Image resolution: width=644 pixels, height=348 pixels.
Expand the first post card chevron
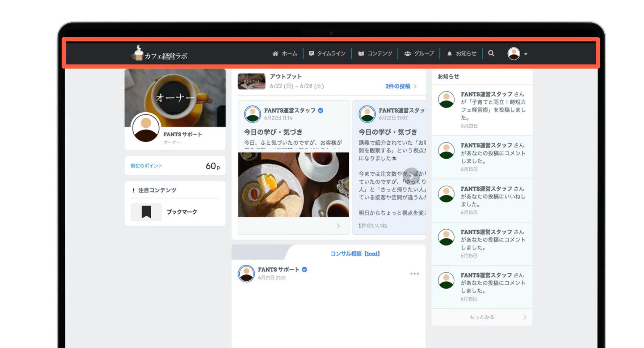coord(338,226)
